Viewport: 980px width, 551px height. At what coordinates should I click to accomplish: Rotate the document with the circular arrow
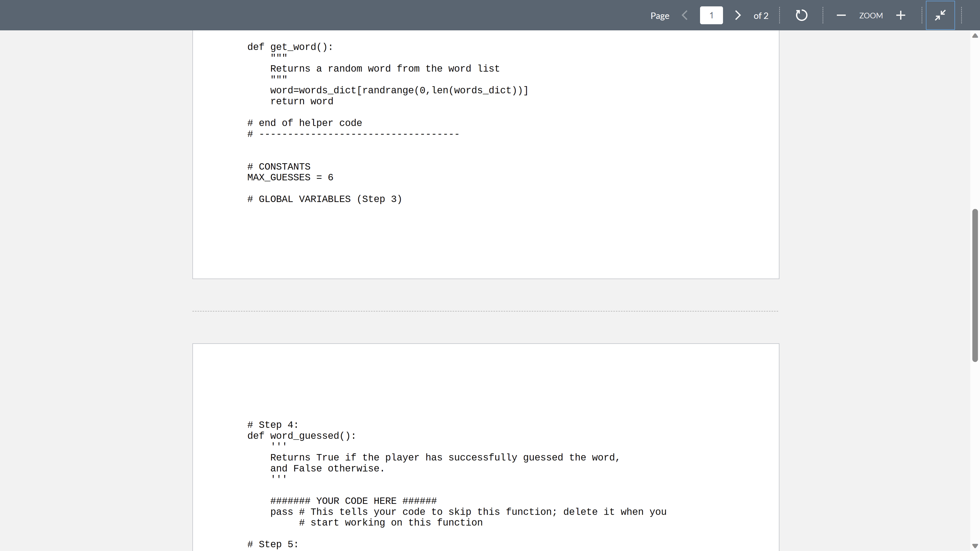click(802, 15)
